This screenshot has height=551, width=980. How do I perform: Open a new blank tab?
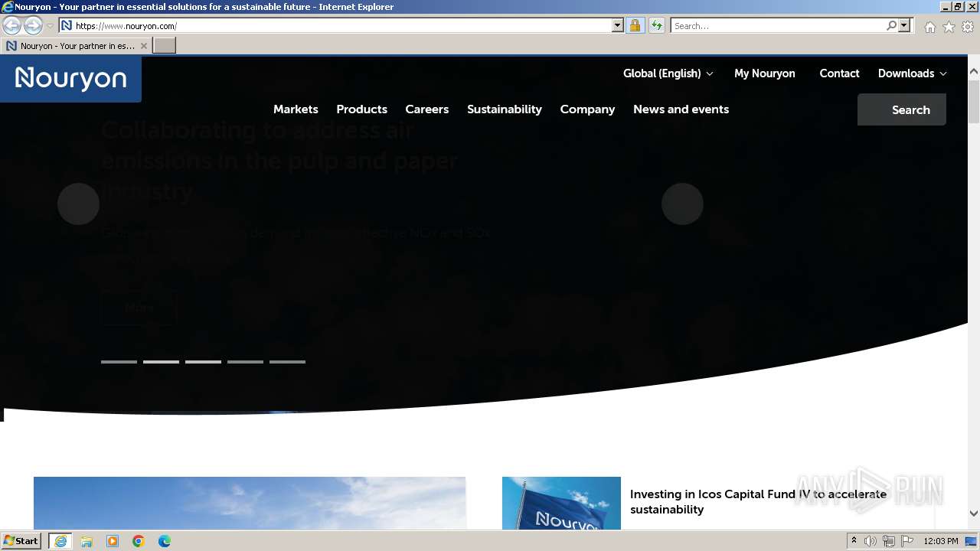coord(165,46)
